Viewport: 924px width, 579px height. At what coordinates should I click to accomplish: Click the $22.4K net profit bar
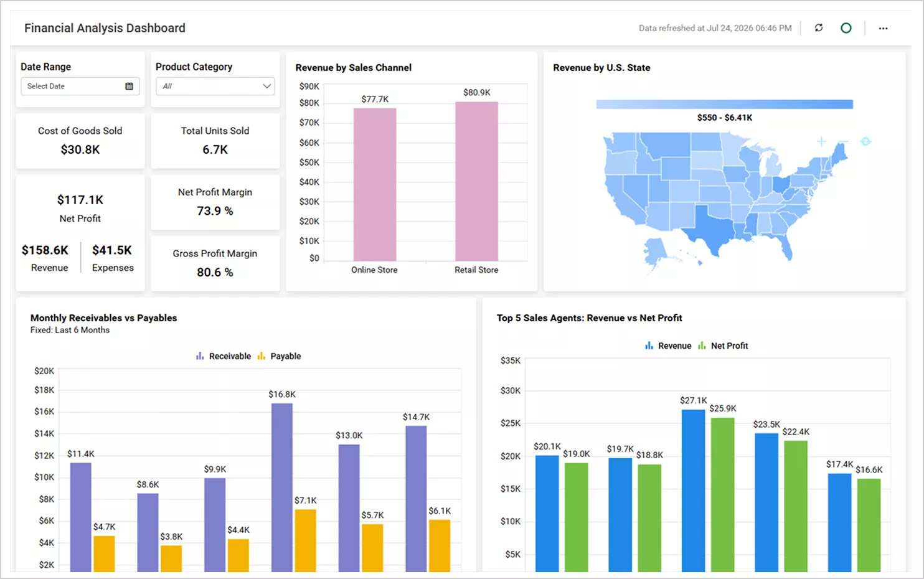[796, 506]
